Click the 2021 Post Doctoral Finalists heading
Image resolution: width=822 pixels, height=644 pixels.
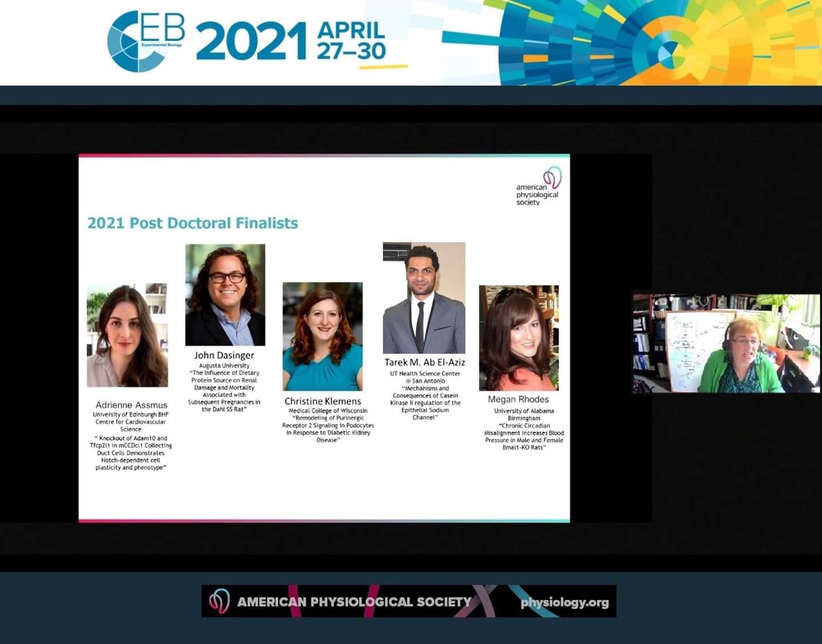(x=192, y=223)
